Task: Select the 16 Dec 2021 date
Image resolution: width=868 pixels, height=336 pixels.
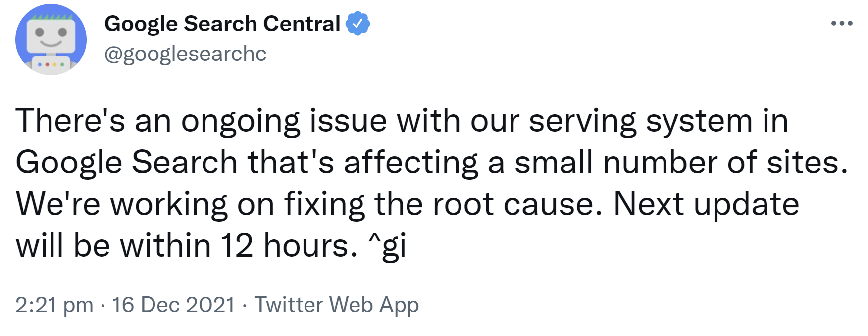Action: pyautogui.click(x=173, y=305)
